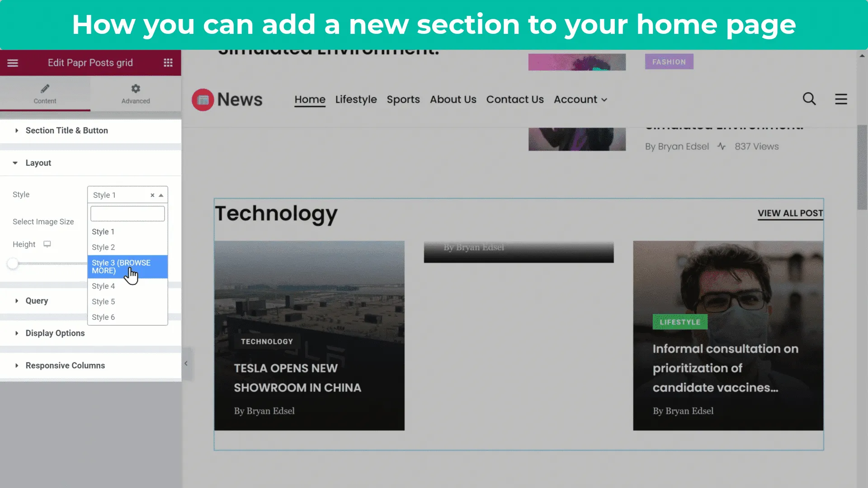868x488 pixels.
Task: Open the site off-canvas hamburger menu
Action: pos(841,99)
